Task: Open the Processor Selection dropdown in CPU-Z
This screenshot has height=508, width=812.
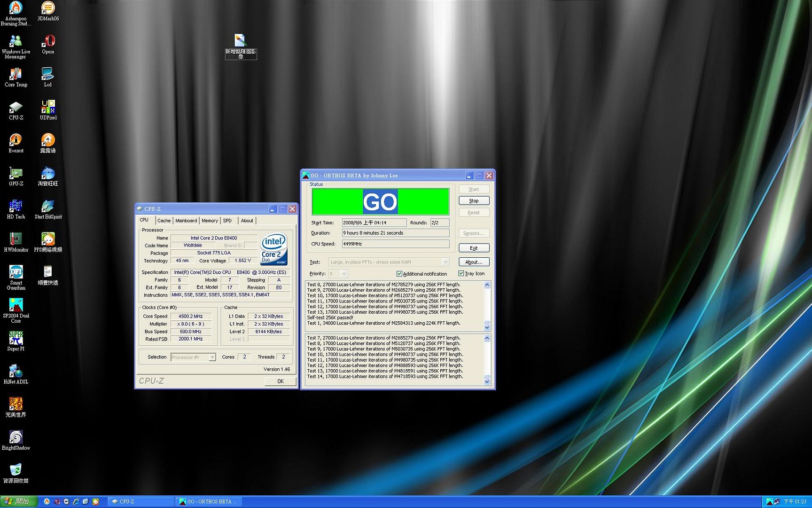Action: coord(193,357)
